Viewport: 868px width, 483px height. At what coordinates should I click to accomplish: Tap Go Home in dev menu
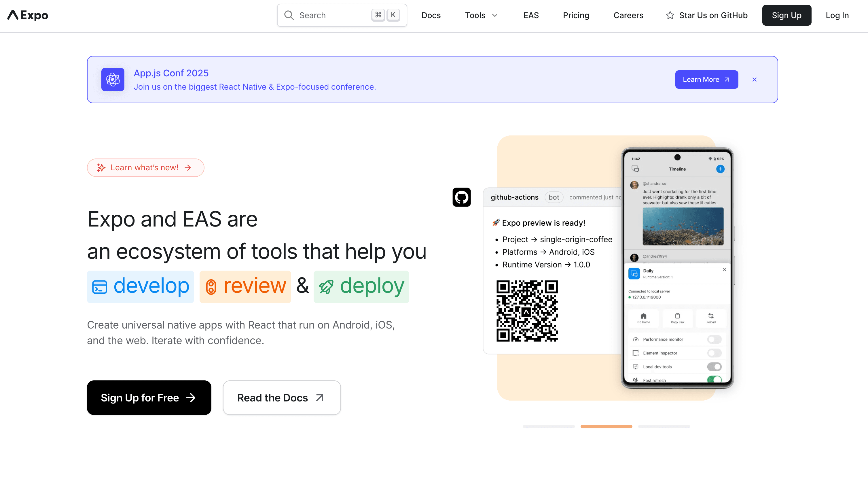click(643, 318)
